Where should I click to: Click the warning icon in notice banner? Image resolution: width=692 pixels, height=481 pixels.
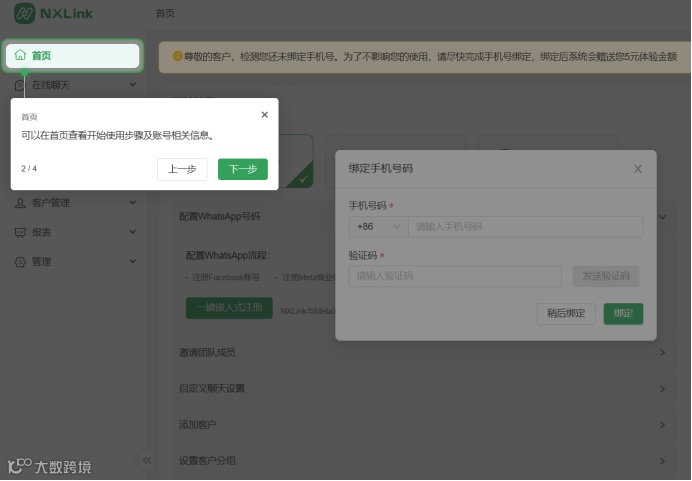[177, 56]
